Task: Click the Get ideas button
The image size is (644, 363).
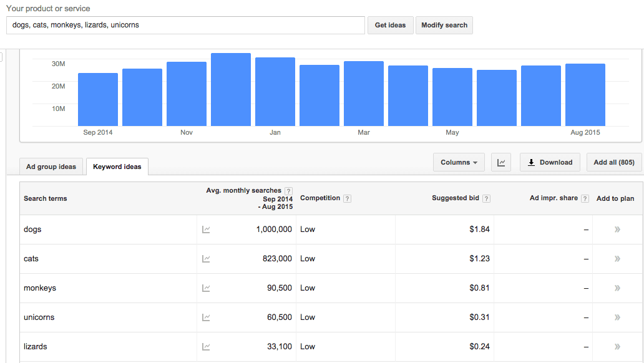Action: [x=390, y=25]
